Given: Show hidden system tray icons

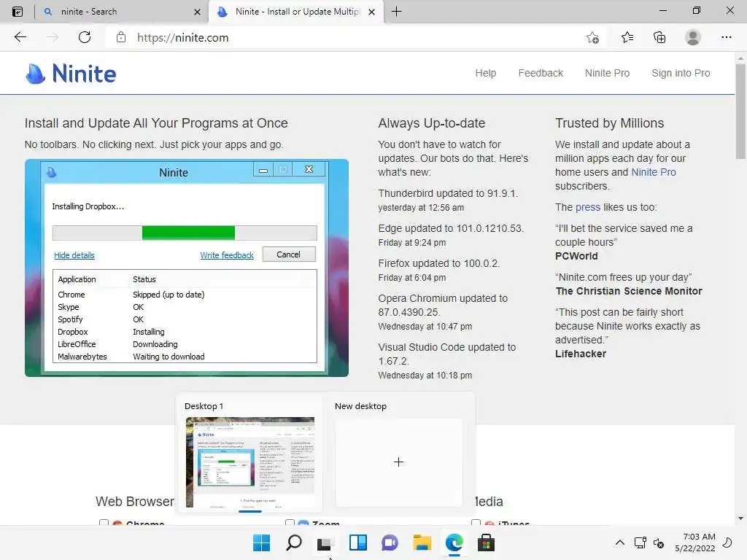Looking at the screenshot, I should click(x=620, y=542).
